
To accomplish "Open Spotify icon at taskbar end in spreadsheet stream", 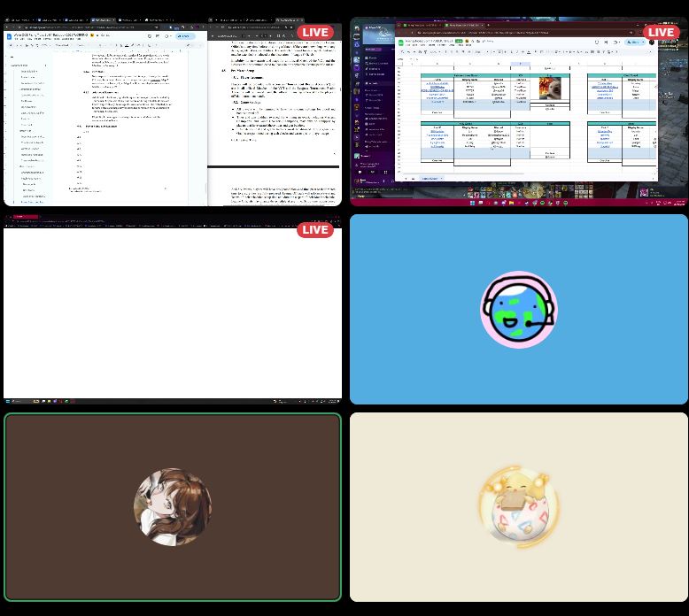I will coord(566,204).
